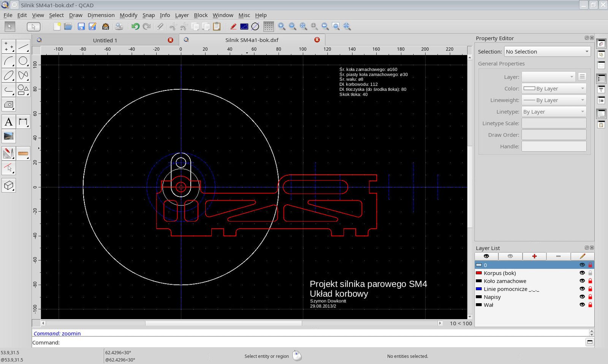Click the red Korpus (bok) color swatch
This screenshot has height=364, width=608.
(479, 273)
